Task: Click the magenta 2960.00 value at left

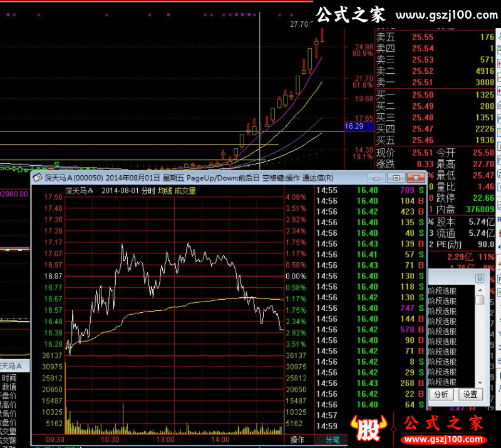Action: click(x=14, y=194)
